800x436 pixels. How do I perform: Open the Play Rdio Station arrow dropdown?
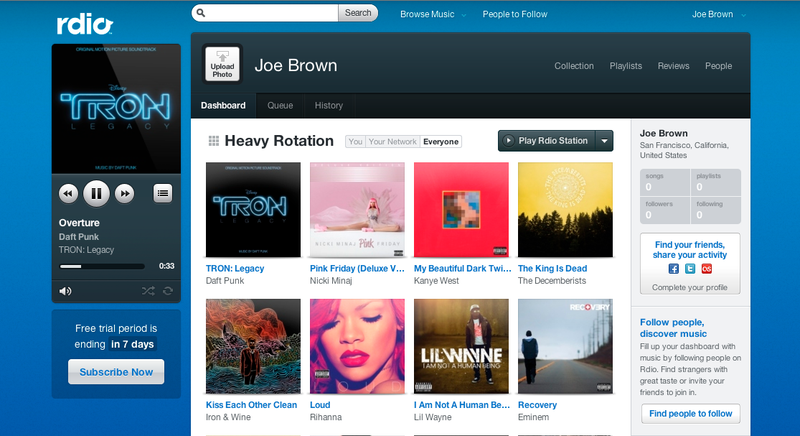(x=604, y=141)
